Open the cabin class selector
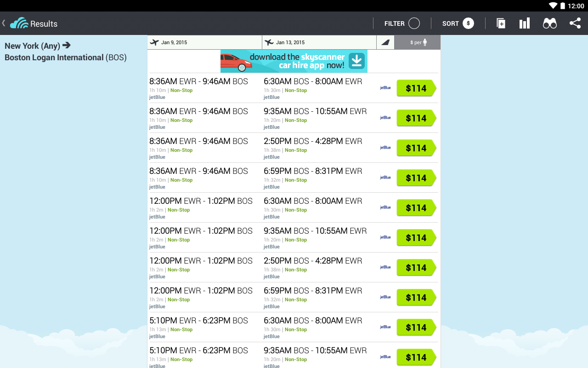 click(385, 42)
